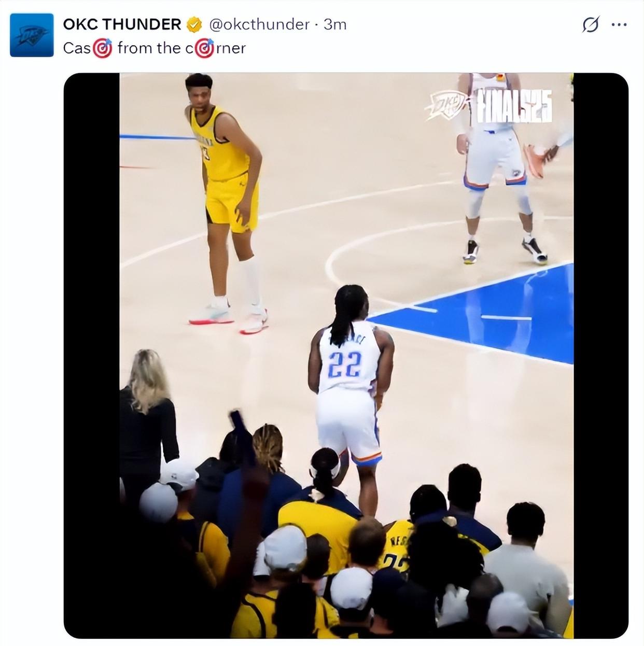This screenshot has height=646, width=644.
Task: Open the post via the 3m timestamp
Action: pyautogui.click(x=335, y=24)
